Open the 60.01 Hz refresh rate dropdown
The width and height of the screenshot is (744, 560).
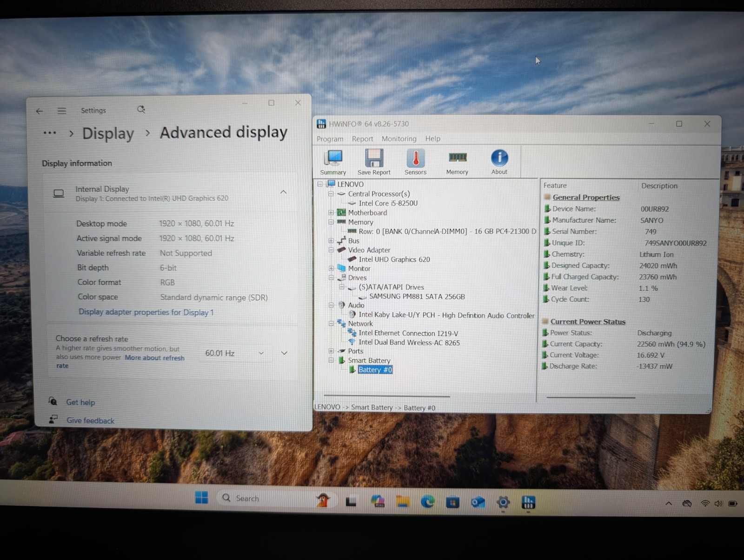click(x=234, y=353)
